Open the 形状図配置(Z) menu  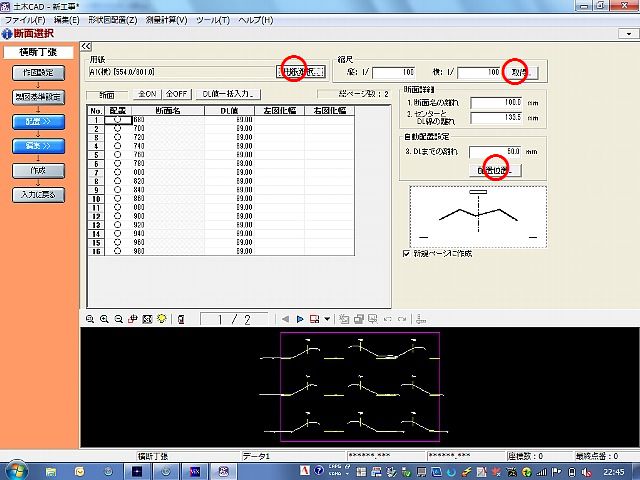coord(113,20)
